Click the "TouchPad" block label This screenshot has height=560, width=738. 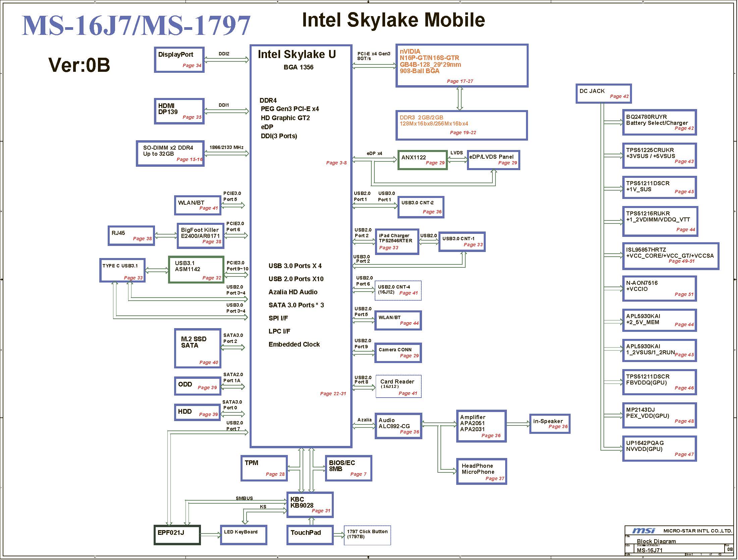point(306,532)
